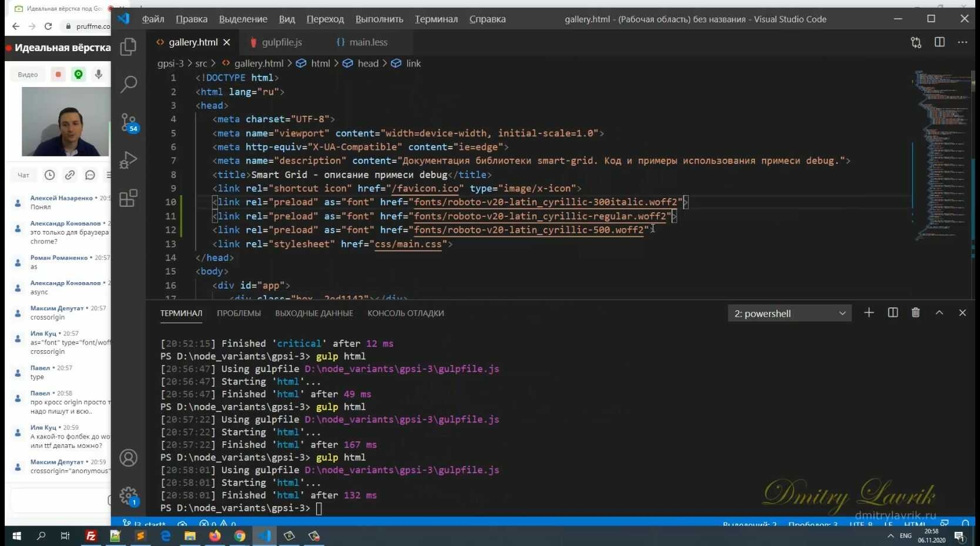This screenshot has width=980, height=546.
Task: Open the Run and Debug view
Action: (x=128, y=160)
